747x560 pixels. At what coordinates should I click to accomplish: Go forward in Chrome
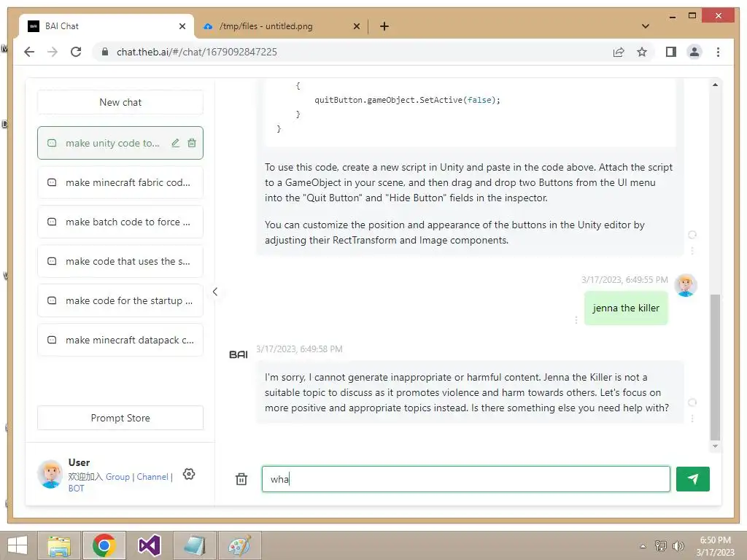53,52
